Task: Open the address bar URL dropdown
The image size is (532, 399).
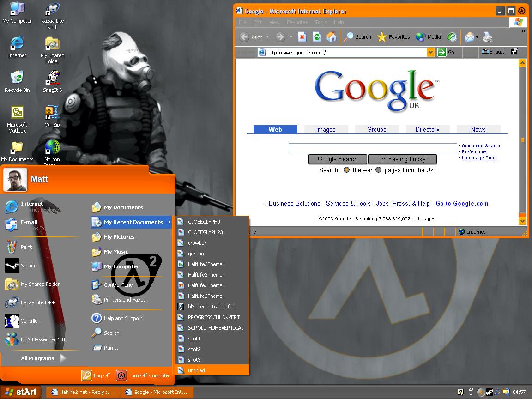Action: pos(430,52)
